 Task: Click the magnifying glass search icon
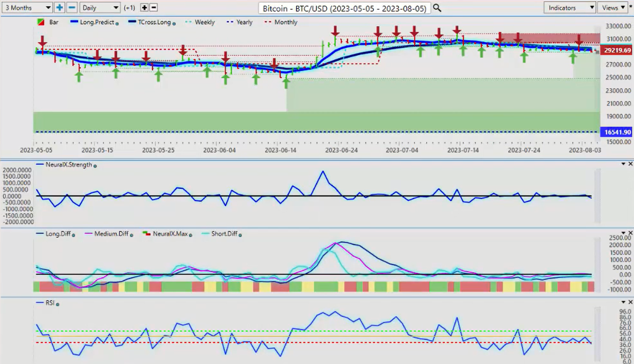tap(437, 8)
